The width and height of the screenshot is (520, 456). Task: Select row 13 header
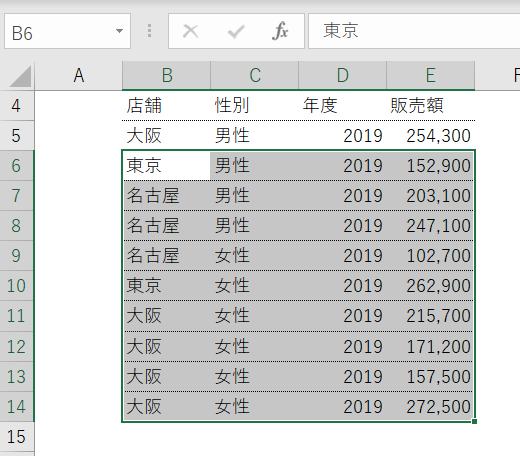[17, 377]
